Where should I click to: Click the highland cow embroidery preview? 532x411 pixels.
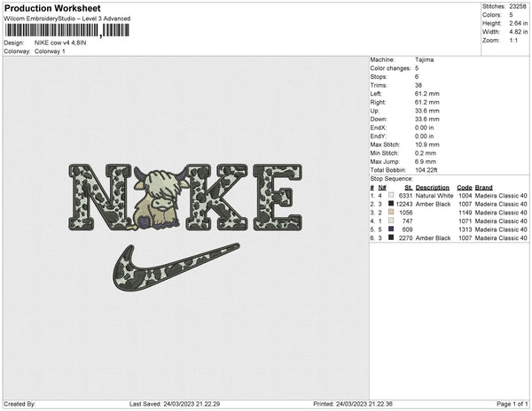tap(160, 199)
